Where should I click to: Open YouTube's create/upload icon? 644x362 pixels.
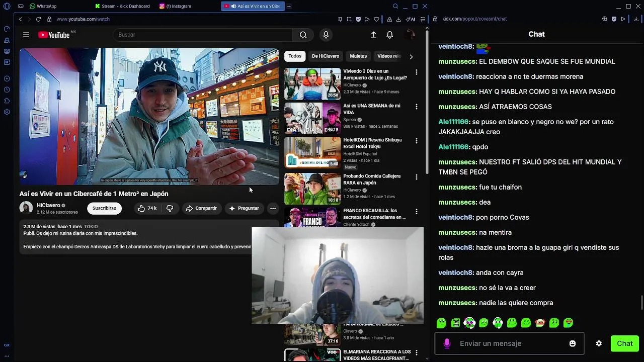click(x=373, y=35)
